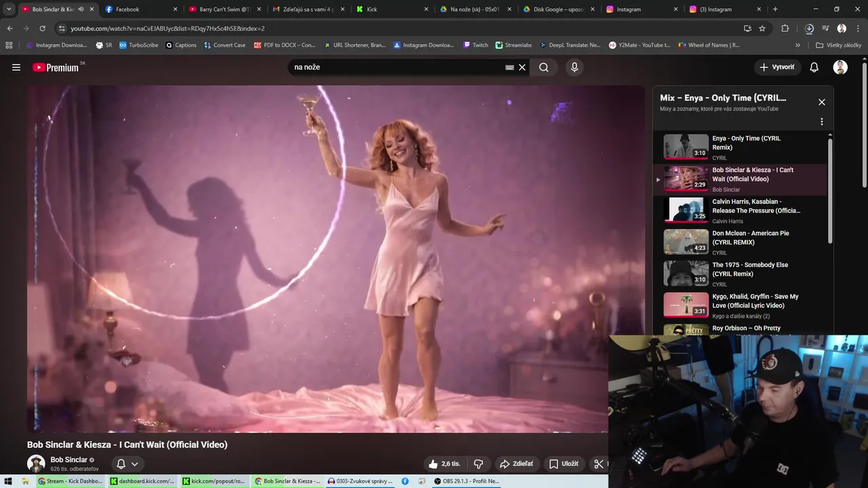Click the address bar URL
The height and width of the screenshot is (488, 868).
[167, 28]
